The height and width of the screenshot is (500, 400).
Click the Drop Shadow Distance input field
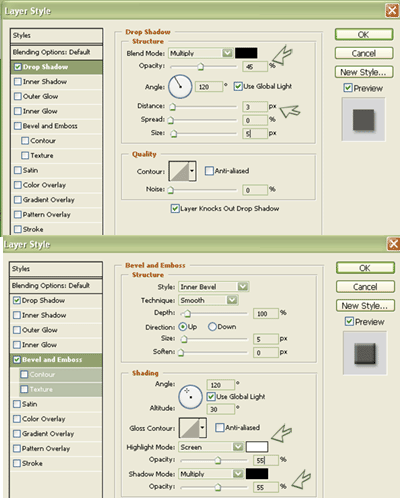click(255, 107)
